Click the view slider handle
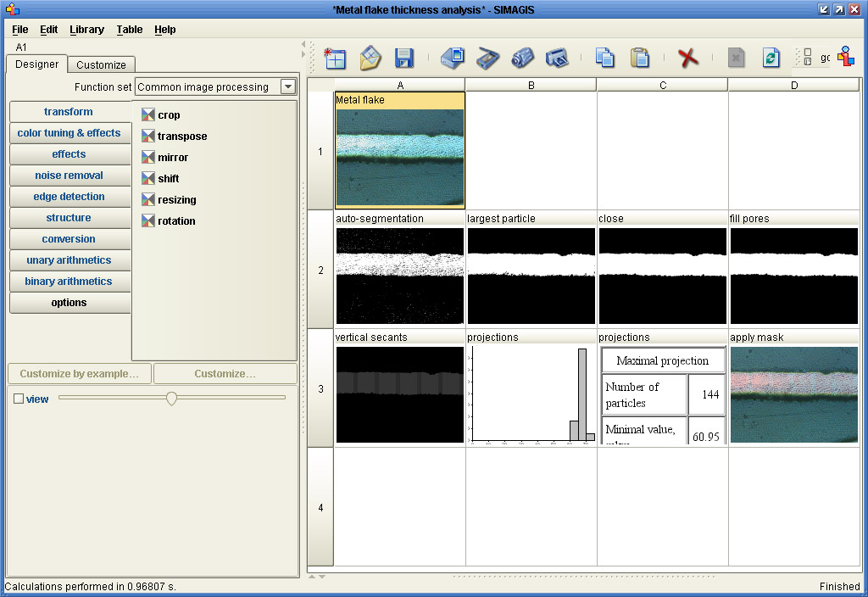 point(171,399)
